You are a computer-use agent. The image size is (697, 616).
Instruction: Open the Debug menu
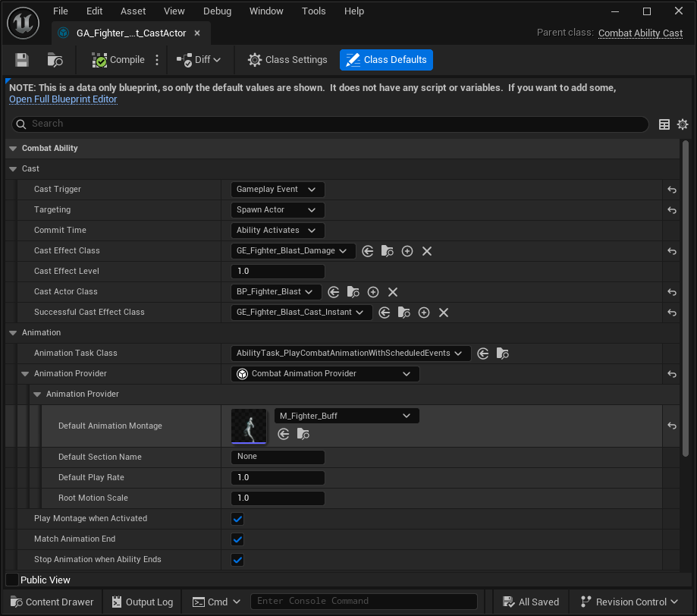pyautogui.click(x=217, y=11)
